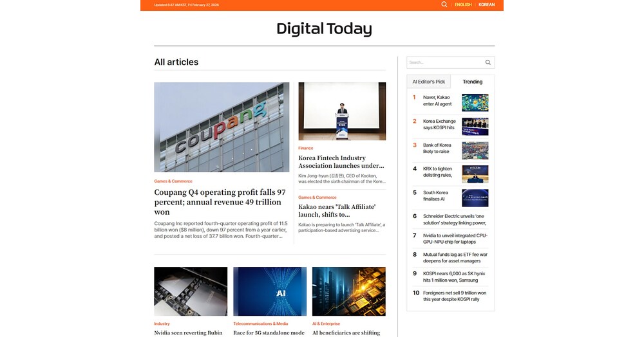
Task: Open fintech speaker podium thumbnail
Action: point(342,111)
